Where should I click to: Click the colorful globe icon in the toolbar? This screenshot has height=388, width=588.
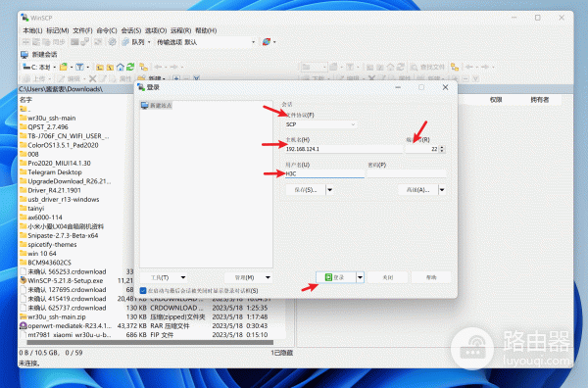pos(267,42)
